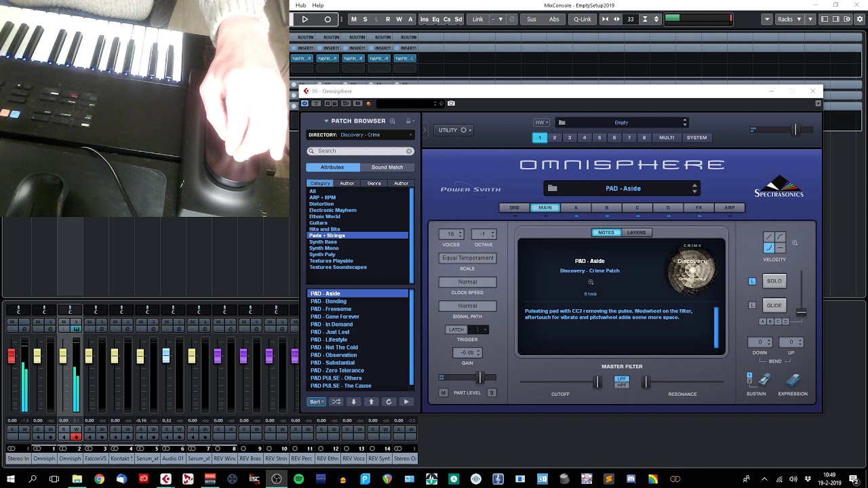Select HPF master filter type
The height and width of the screenshot is (488, 868).
pos(621,385)
